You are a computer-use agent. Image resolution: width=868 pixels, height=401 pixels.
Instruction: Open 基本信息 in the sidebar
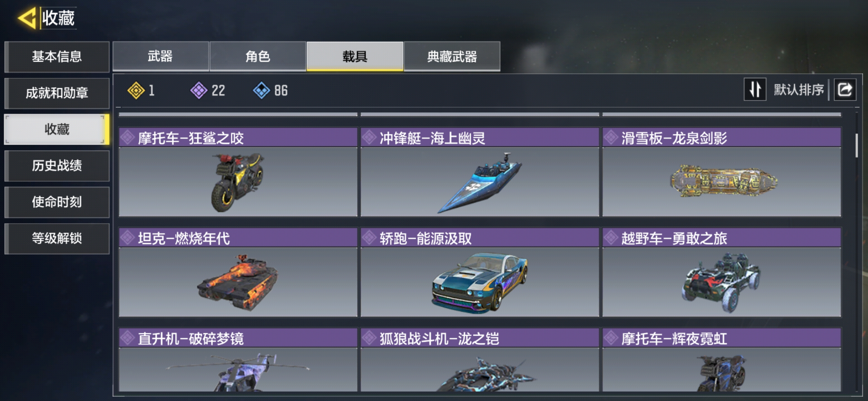(57, 56)
